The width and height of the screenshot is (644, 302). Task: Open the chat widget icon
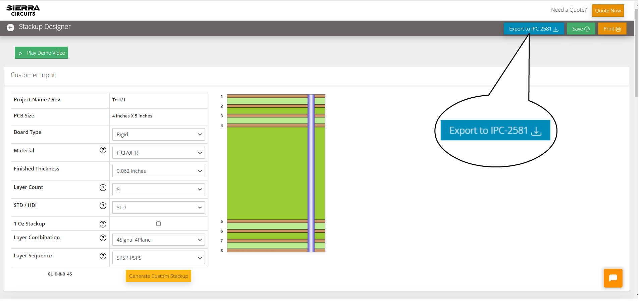tap(613, 278)
